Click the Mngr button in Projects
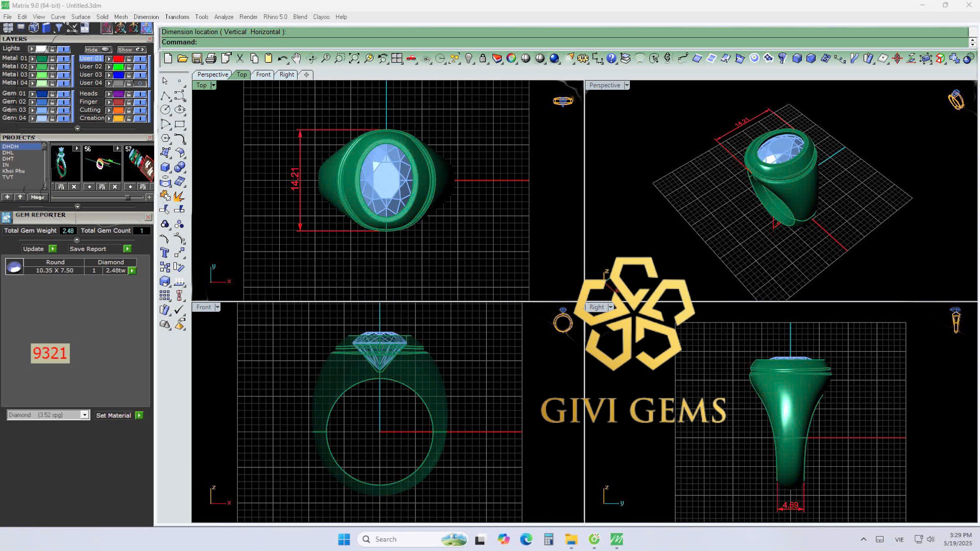Screen dimensions: 980x551 point(37,197)
